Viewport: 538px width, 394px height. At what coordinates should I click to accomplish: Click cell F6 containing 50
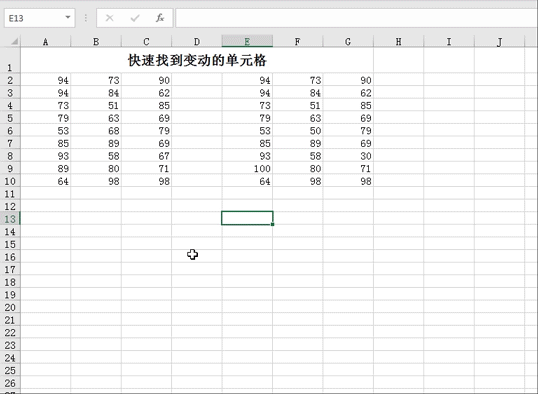297,130
